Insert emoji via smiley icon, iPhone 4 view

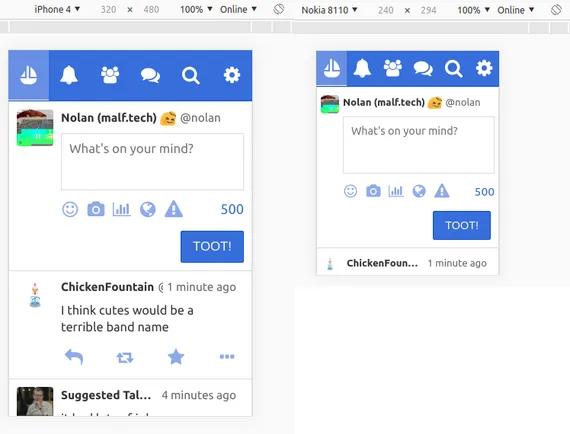70,209
